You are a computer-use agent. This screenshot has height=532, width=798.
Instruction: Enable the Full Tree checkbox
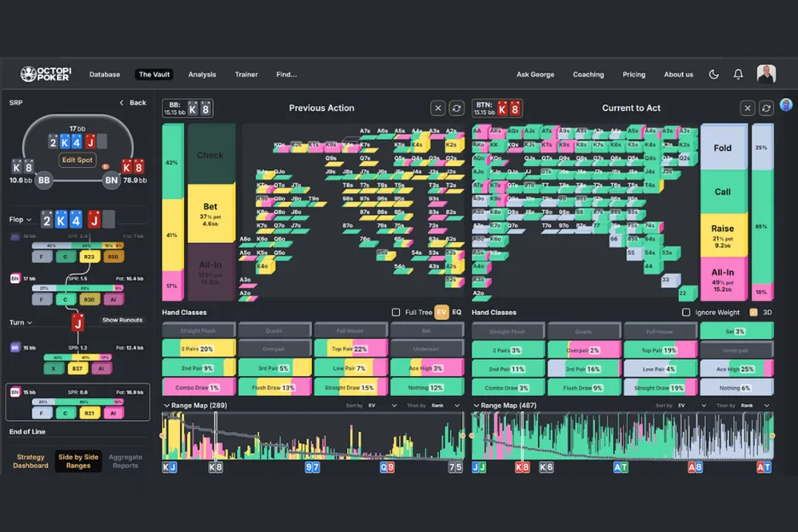point(396,313)
